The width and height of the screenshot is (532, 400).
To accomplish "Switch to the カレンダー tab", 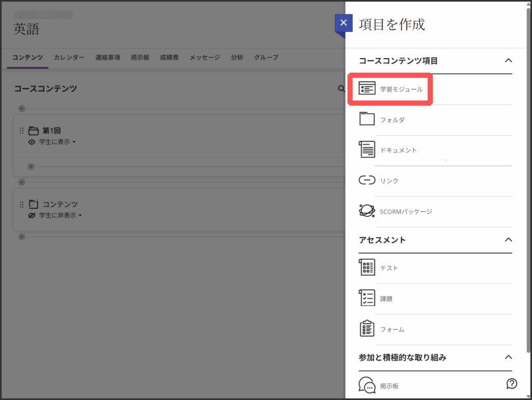I will click(x=69, y=58).
